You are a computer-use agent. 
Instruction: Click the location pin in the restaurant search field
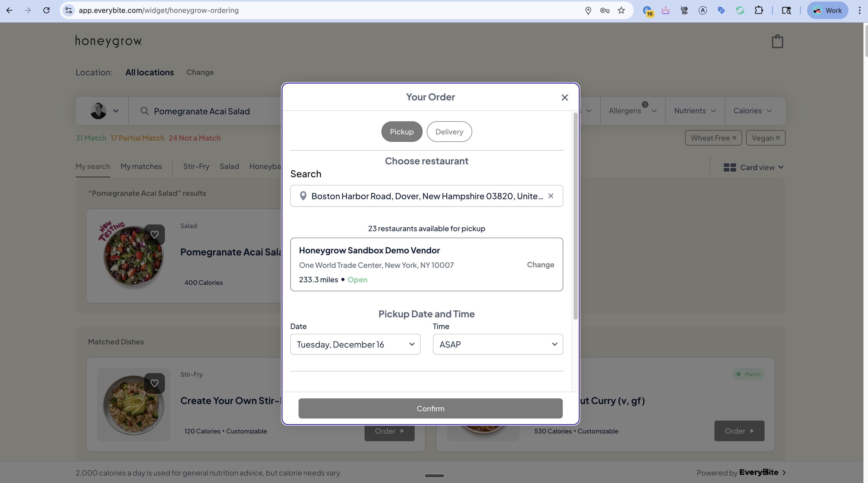pos(303,196)
